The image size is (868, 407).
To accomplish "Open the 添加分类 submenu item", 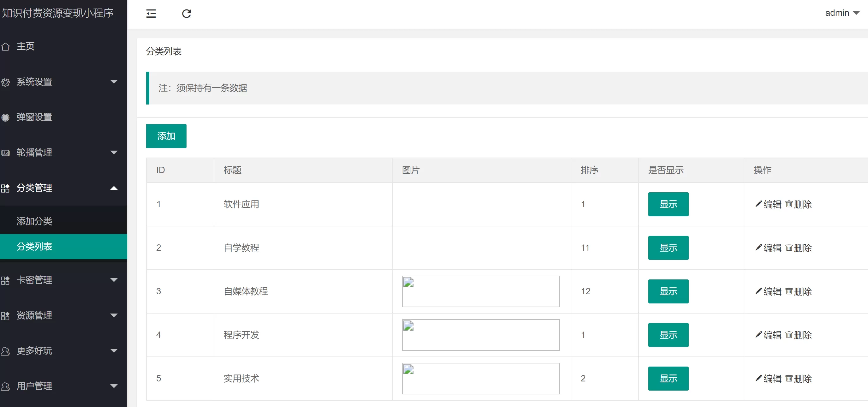I will tap(34, 221).
